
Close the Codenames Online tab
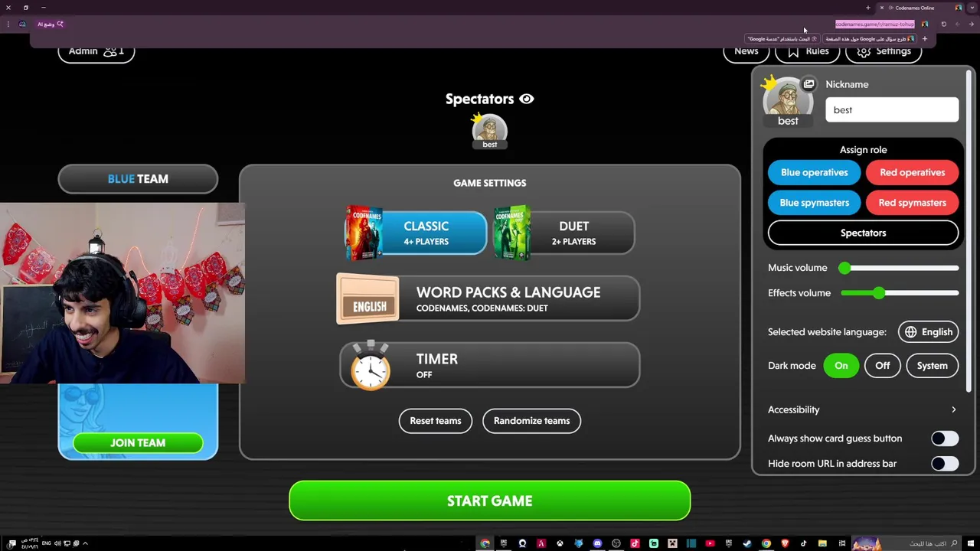[x=882, y=8]
